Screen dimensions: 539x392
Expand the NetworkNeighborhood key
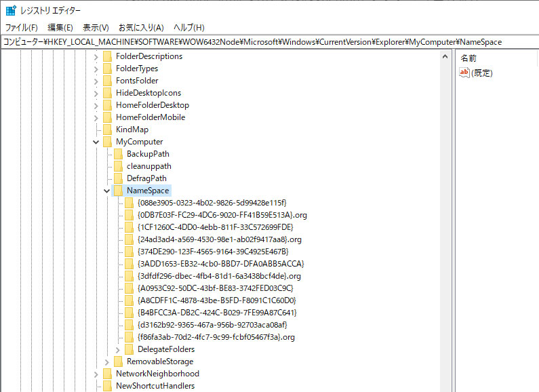(x=96, y=374)
